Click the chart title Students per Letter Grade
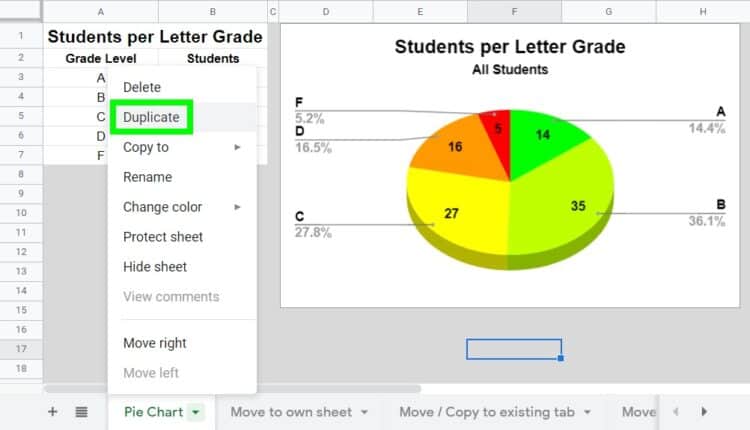 pos(510,47)
